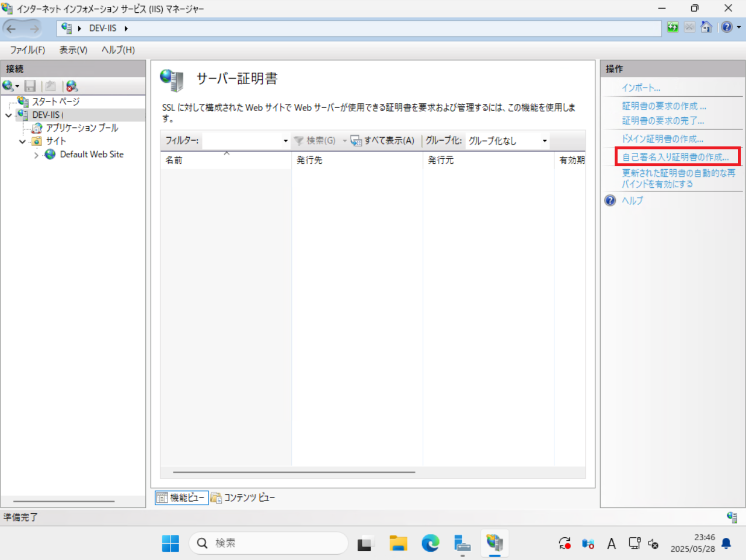The image size is (746, 560).
Task: Click the Forward navigation arrow
Action: (34, 28)
